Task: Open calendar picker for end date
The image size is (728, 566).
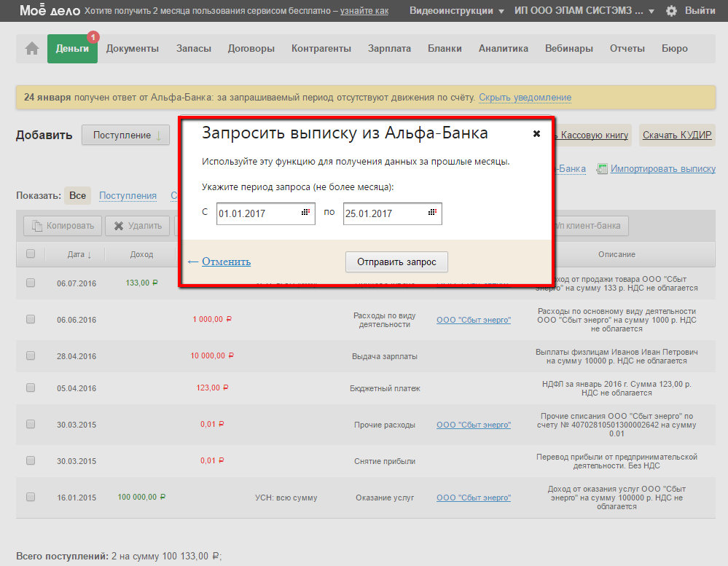Action: coord(432,213)
